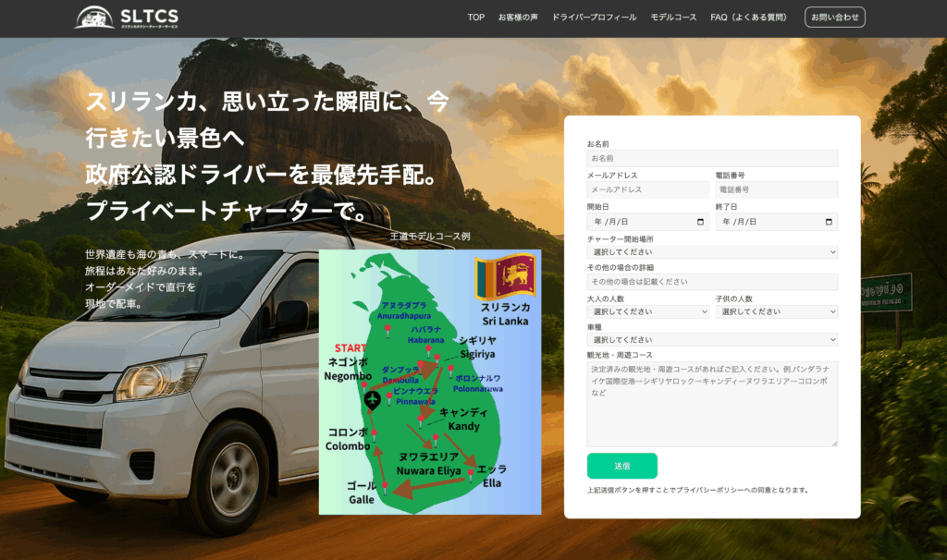
Task: Open calendar picker in 開始日 field
Action: pyautogui.click(x=700, y=222)
